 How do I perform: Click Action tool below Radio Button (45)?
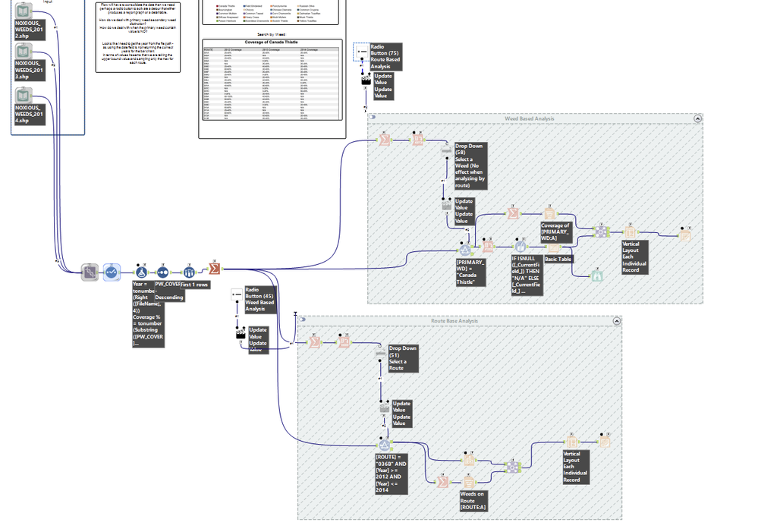coord(241,333)
